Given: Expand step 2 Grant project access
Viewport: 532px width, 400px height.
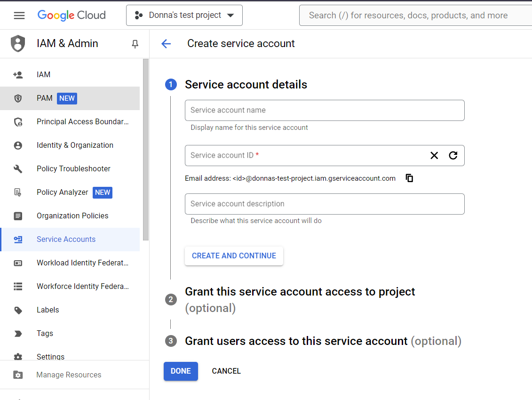Looking at the screenshot, I should pos(300,300).
